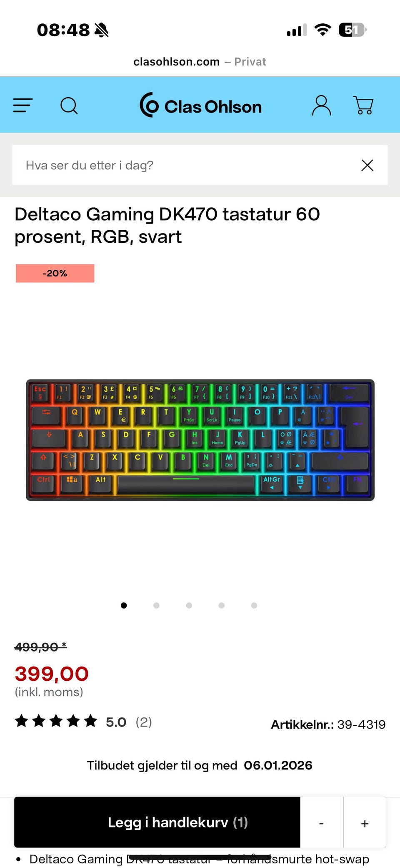Screen dimensions: 400x868
Task: Select the fifth image carousel dot
Action: coord(254,605)
